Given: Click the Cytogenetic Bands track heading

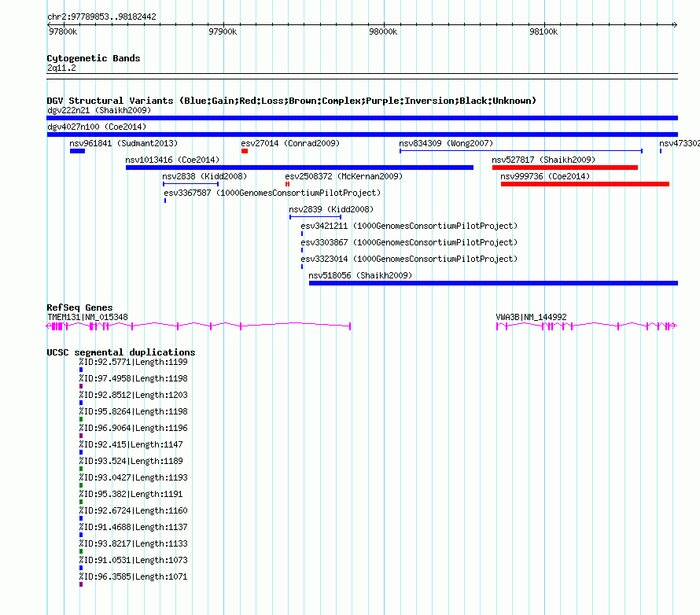Looking at the screenshot, I should [x=94, y=58].
